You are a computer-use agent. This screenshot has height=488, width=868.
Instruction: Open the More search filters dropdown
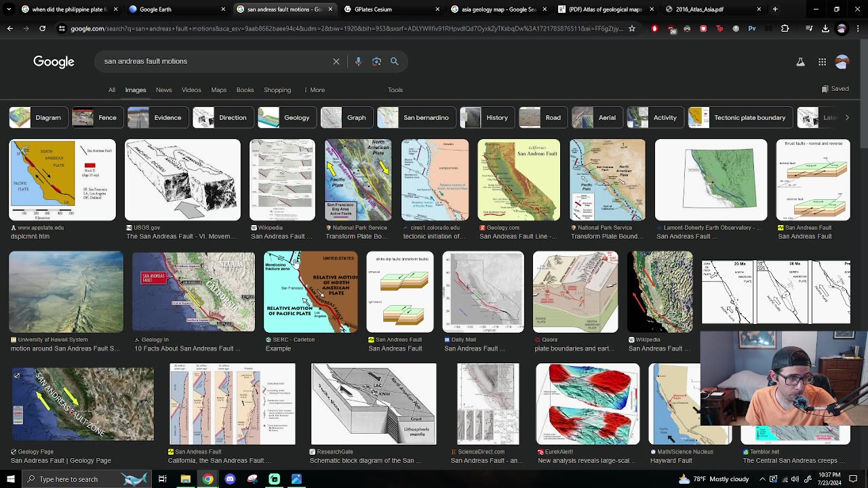coord(314,90)
